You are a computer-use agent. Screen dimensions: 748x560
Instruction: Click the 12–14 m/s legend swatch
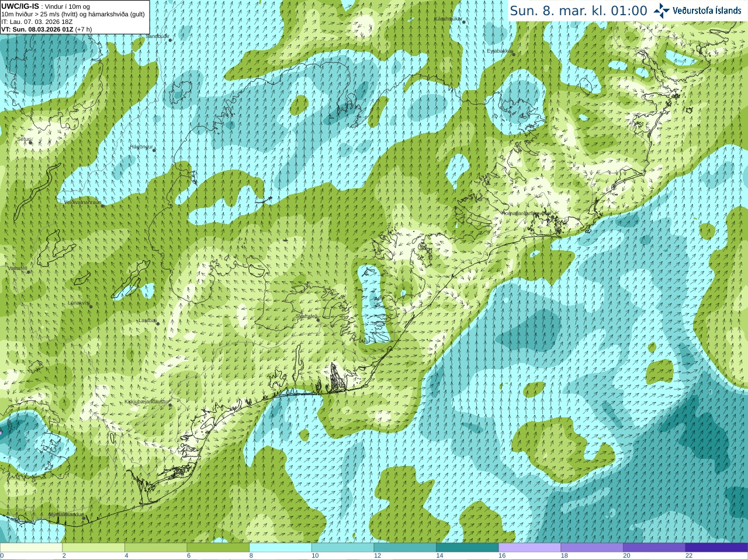(x=405, y=548)
